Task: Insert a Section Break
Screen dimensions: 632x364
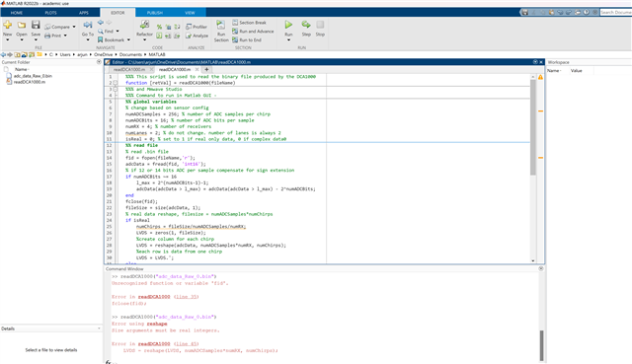Action: pos(249,23)
